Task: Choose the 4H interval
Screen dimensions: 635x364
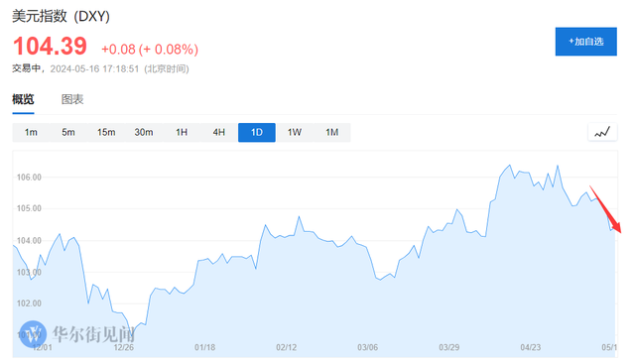Action: tap(219, 132)
